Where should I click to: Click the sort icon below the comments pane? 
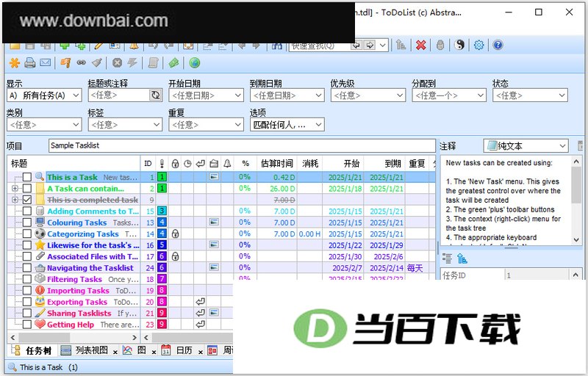[462, 258]
